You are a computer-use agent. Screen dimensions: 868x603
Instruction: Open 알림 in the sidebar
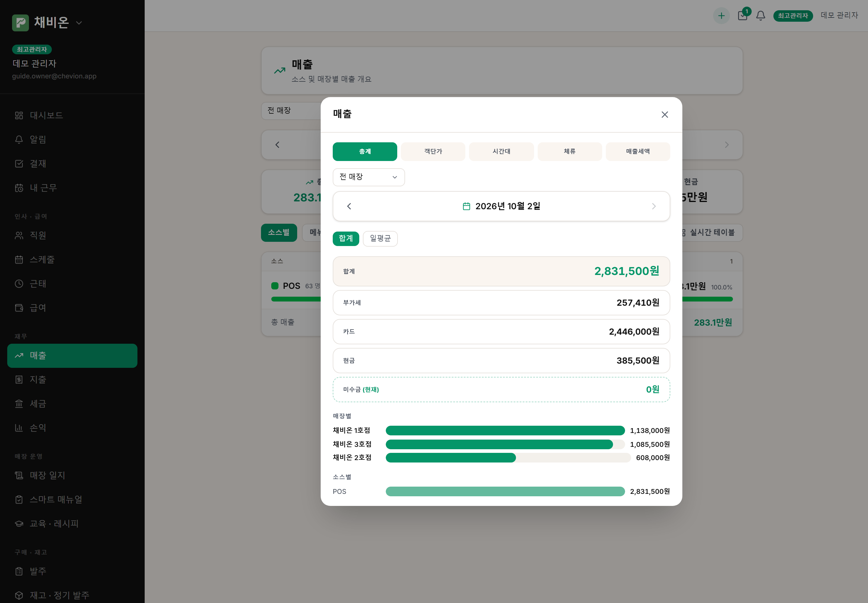pos(72,139)
